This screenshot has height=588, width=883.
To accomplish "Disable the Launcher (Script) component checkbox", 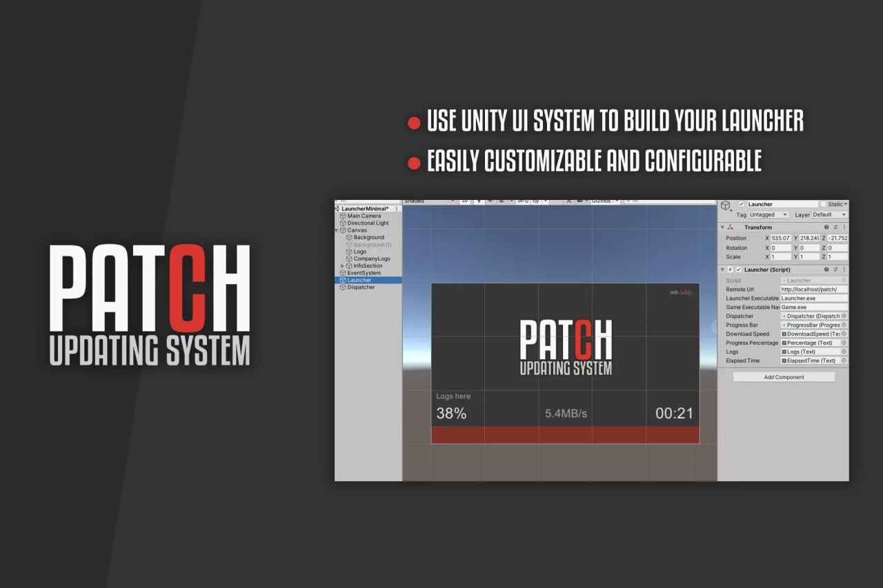I will click(738, 269).
